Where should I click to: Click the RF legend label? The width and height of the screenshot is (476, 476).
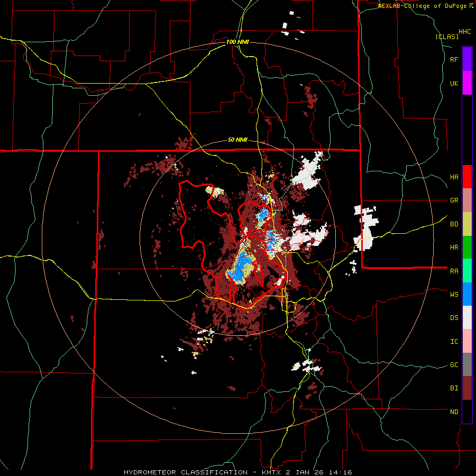tap(454, 59)
